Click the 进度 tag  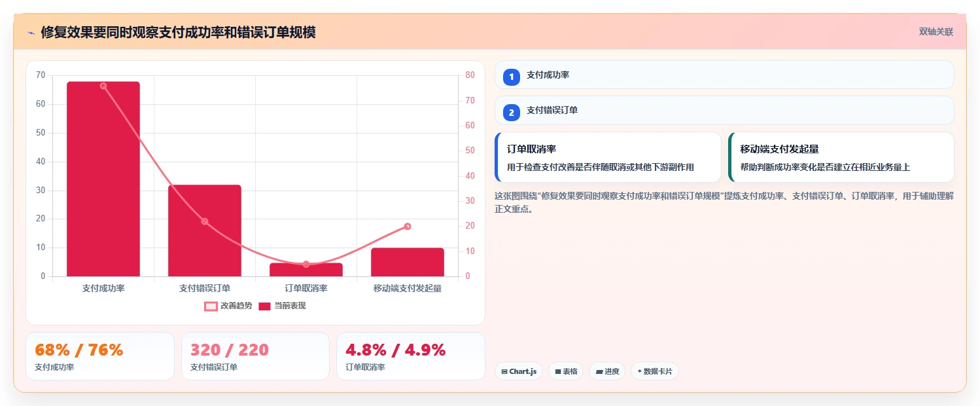[607, 371]
